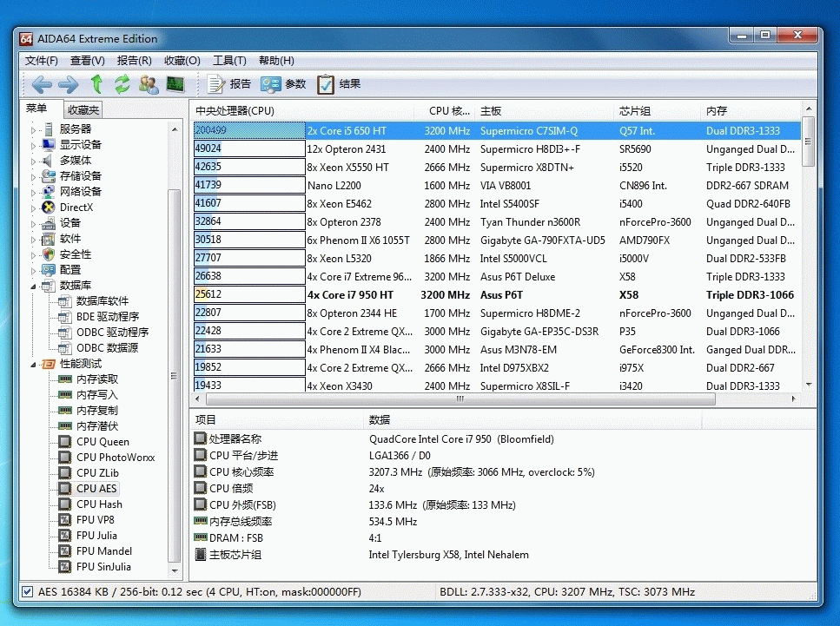The width and height of the screenshot is (840, 626).
Task: Click the horizontal scrollbar under results list
Action: (459, 399)
